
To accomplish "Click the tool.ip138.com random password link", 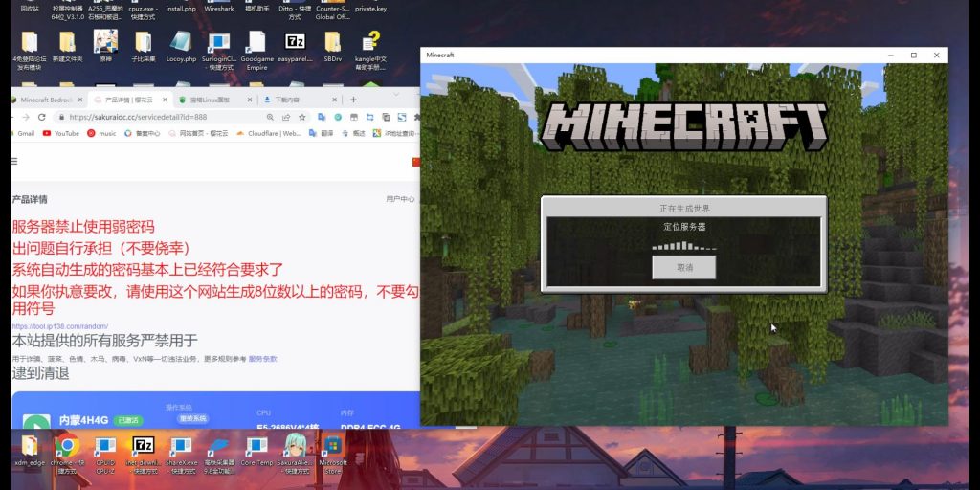I will point(60,326).
